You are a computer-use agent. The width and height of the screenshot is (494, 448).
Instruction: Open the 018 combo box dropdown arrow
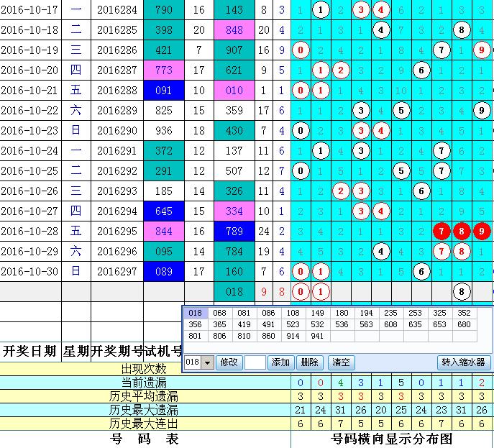(207, 362)
